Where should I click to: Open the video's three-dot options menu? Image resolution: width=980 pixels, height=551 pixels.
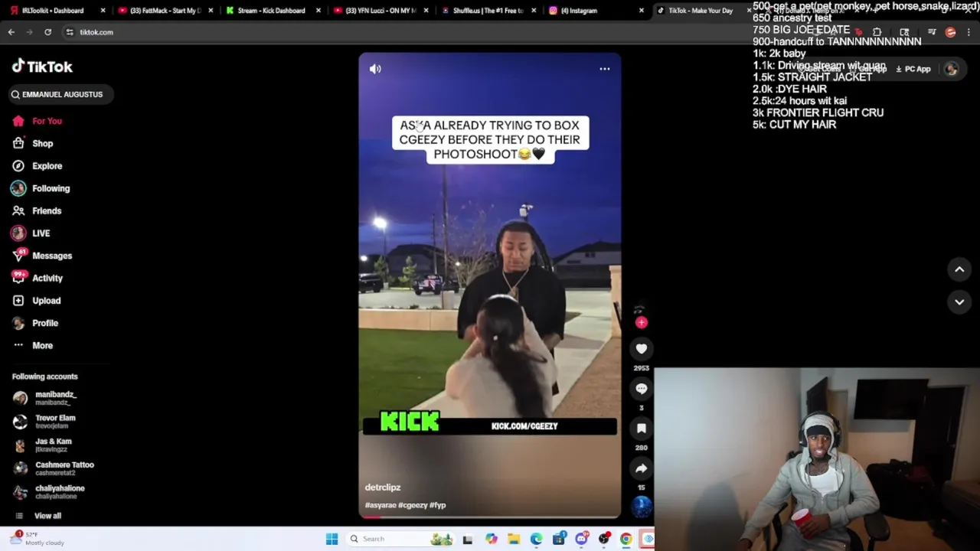(604, 69)
